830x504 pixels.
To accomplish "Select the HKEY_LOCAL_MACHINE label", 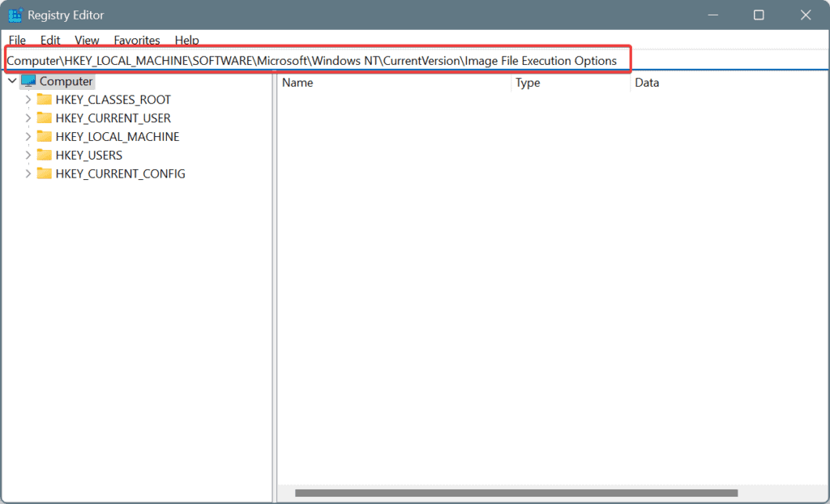I will coord(118,137).
